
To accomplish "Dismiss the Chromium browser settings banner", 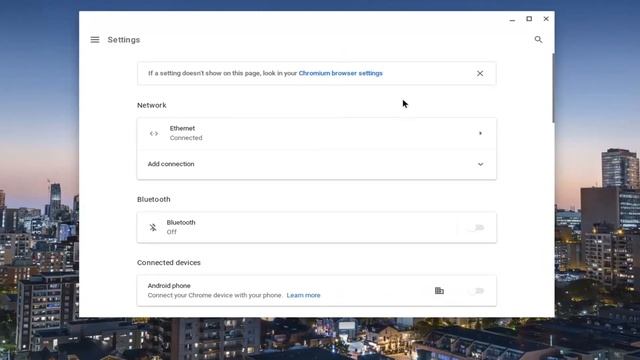I will click(480, 73).
